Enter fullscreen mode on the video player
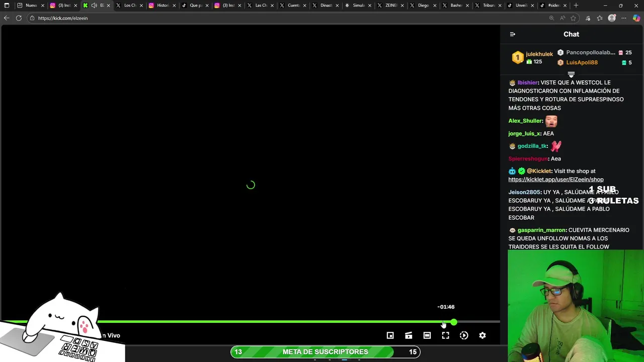Viewport: 644px width, 362px height. click(x=445, y=335)
